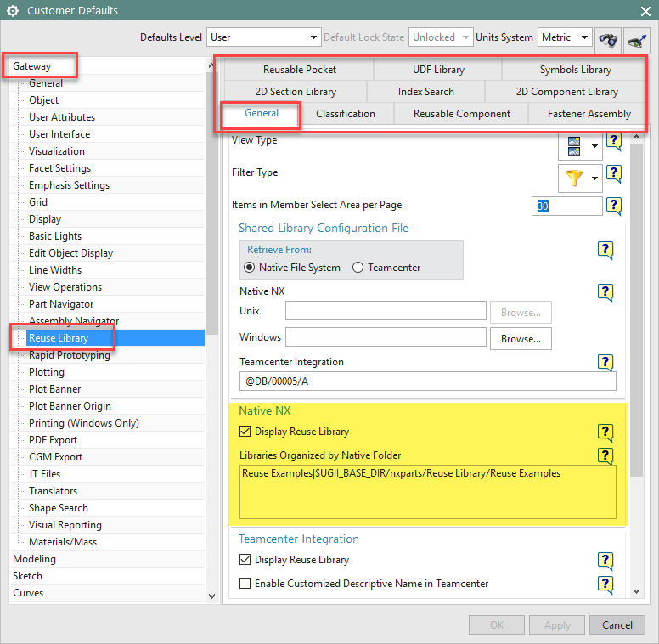Toggle Teamcenter Integration Display Reuse Library checkbox
Viewport: 659px width, 644px height.
tap(245, 560)
